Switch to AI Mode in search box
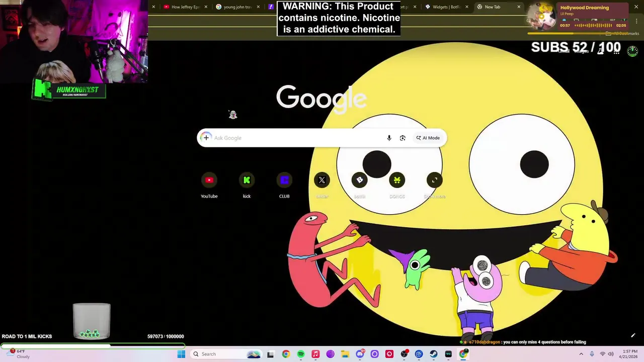This screenshot has height=362, width=644. pos(428,138)
